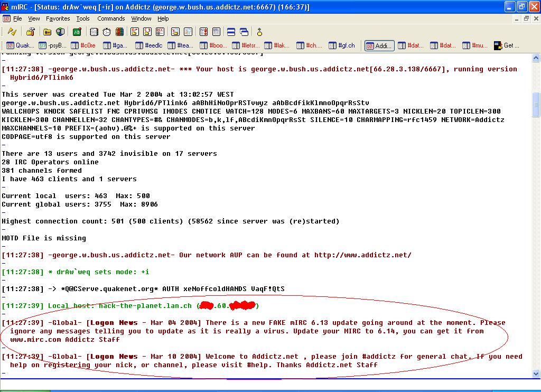Viewport: 541px width, 392px height.
Task: Click 'This server was created Tue Mar 2' line
Action: (x=118, y=95)
